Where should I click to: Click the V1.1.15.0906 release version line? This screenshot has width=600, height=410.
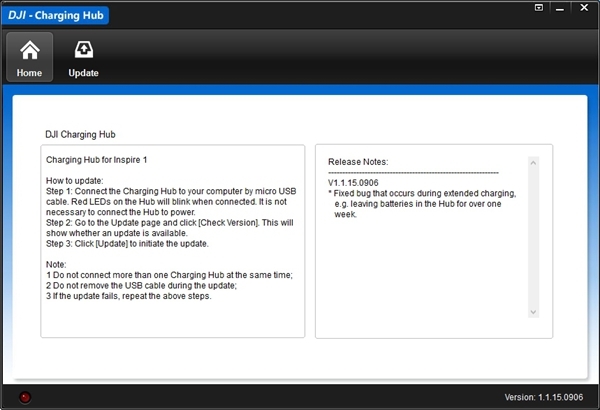[x=353, y=183]
